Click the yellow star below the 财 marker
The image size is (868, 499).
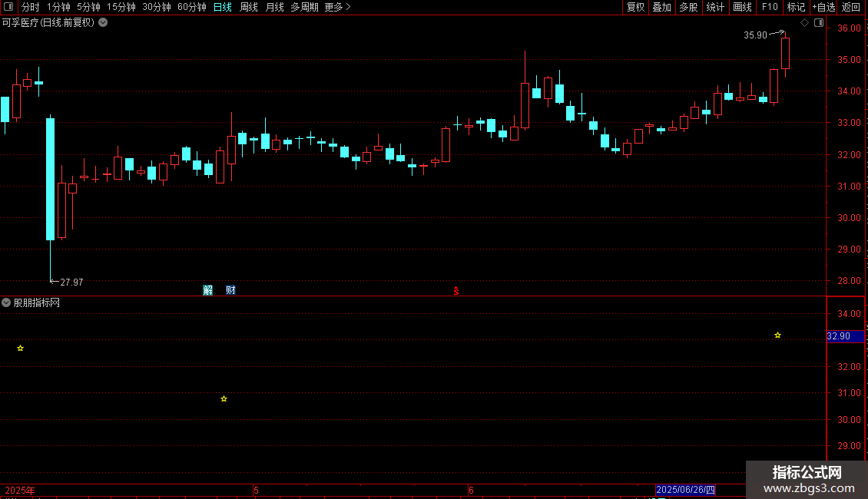click(x=224, y=399)
